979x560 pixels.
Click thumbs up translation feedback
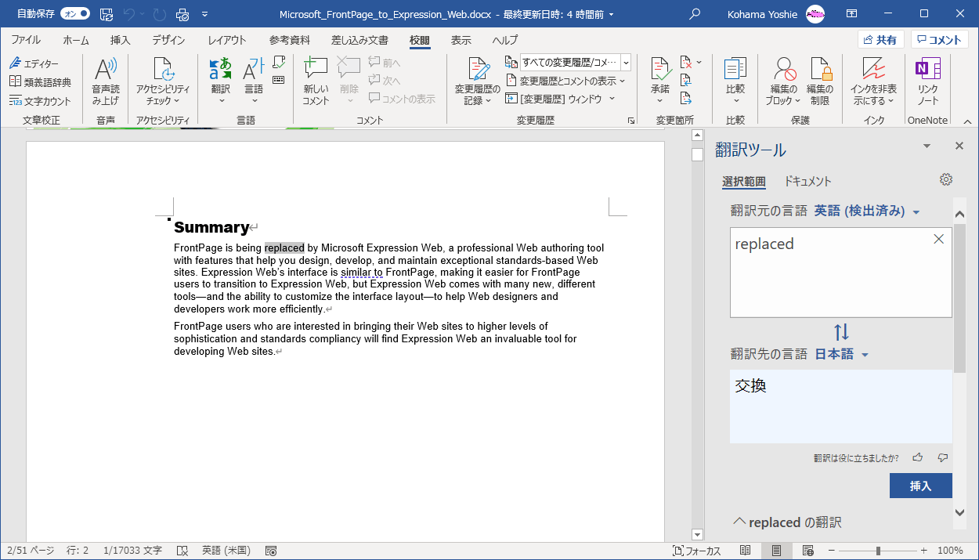(x=918, y=457)
